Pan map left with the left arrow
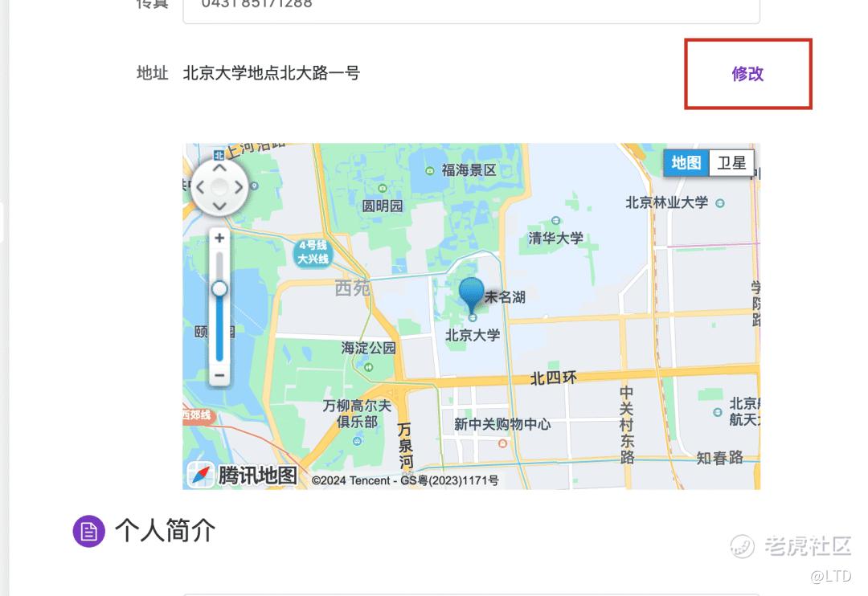This screenshot has height=596, width=868. click(200, 187)
